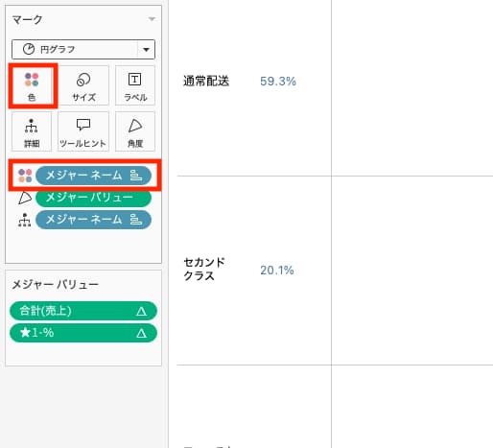Click the ★1-% measure pill
This screenshot has width=493, height=448.
tap(83, 333)
